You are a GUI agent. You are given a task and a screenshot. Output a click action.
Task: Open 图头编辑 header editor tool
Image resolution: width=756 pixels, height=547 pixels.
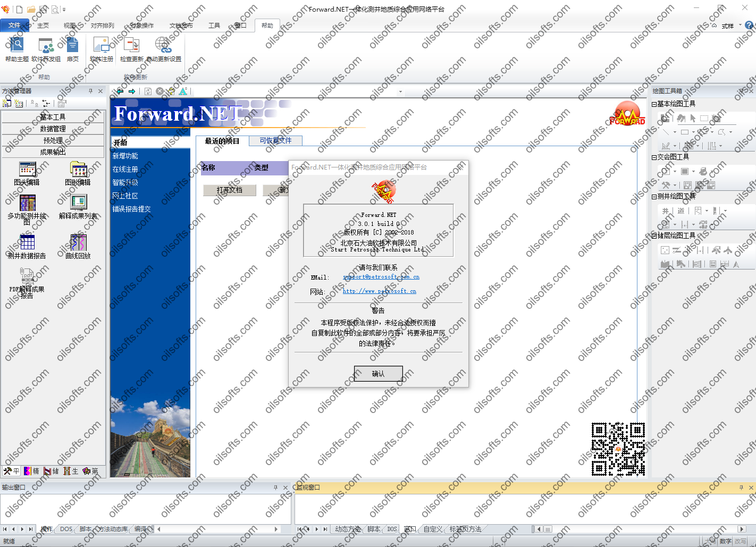click(27, 174)
